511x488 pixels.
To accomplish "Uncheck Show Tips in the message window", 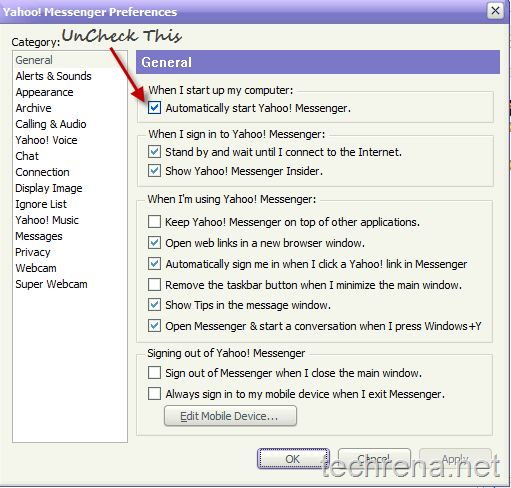I will 154,305.
